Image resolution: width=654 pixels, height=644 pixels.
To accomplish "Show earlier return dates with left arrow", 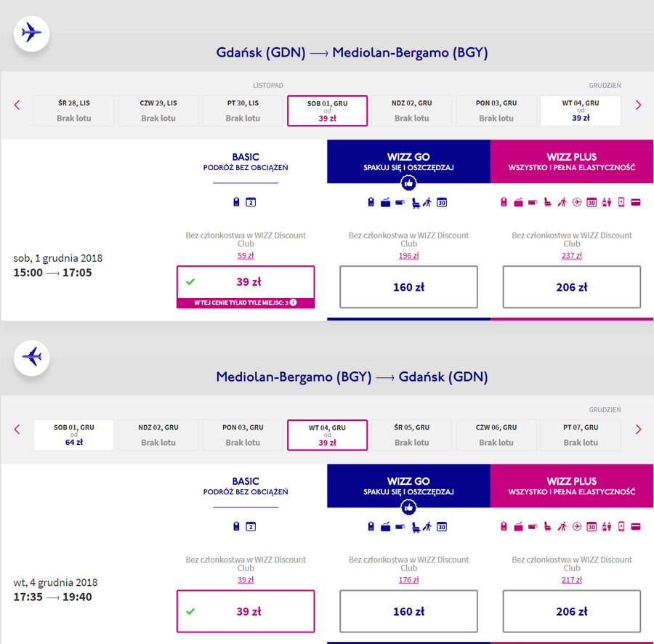I will click(17, 429).
